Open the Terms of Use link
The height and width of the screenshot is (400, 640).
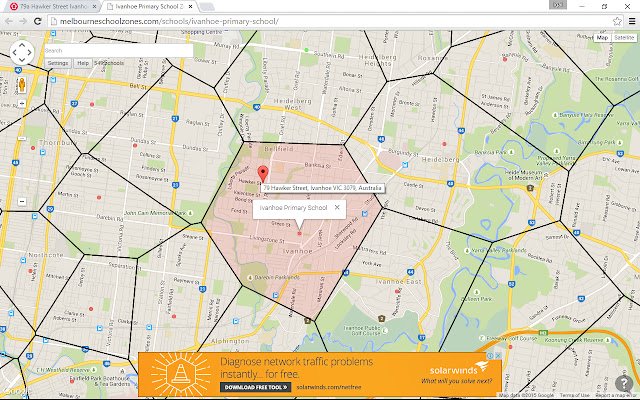573,396
